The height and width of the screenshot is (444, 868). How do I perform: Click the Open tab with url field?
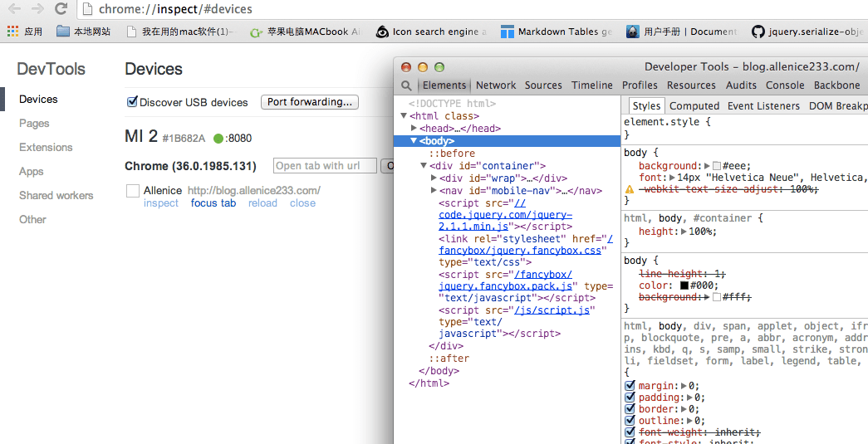click(325, 166)
